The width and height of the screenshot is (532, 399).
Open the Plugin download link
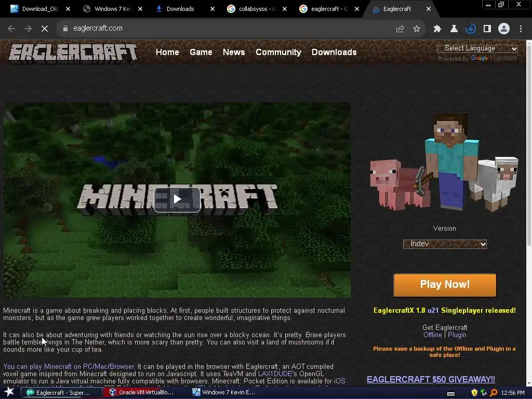tap(457, 335)
